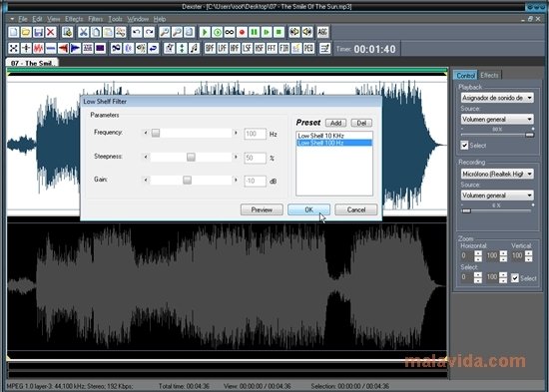
Task: Switch to the Control side panel tab
Action: click(466, 75)
